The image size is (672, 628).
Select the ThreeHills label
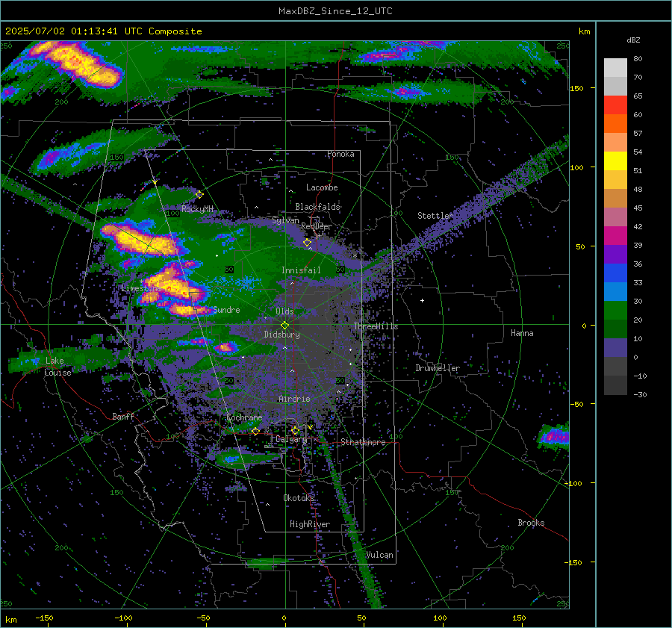[376, 326]
